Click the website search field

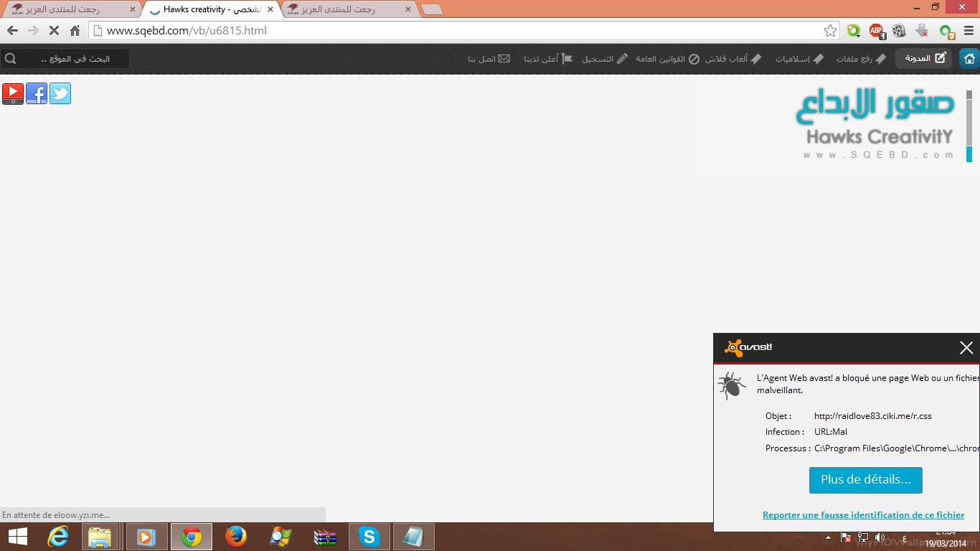click(72, 59)
